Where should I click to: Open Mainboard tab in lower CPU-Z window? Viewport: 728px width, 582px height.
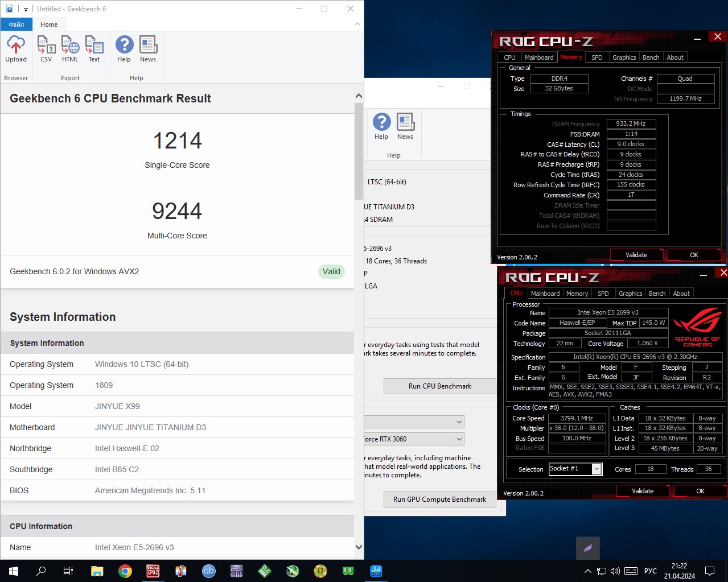(x=545, y=294)
